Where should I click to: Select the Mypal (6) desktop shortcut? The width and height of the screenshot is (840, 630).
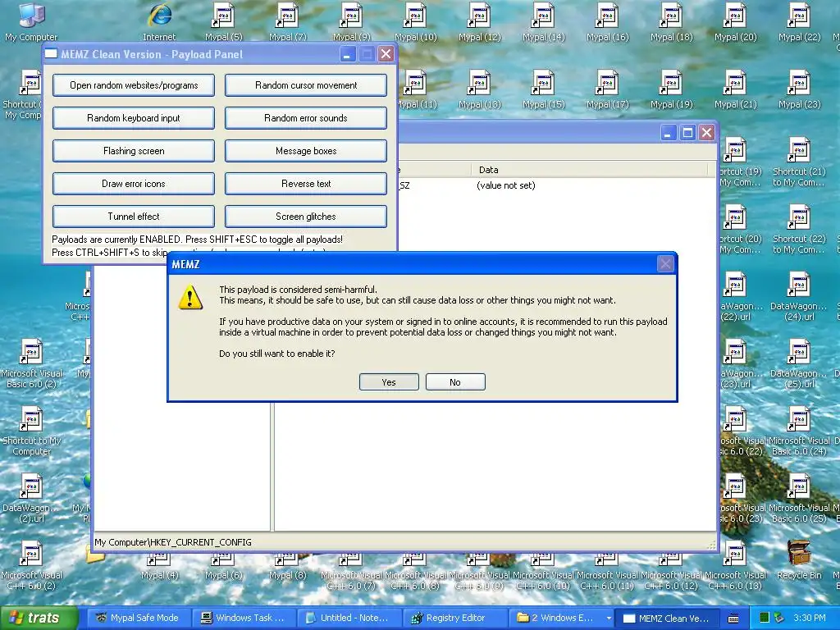pos(223,568)
